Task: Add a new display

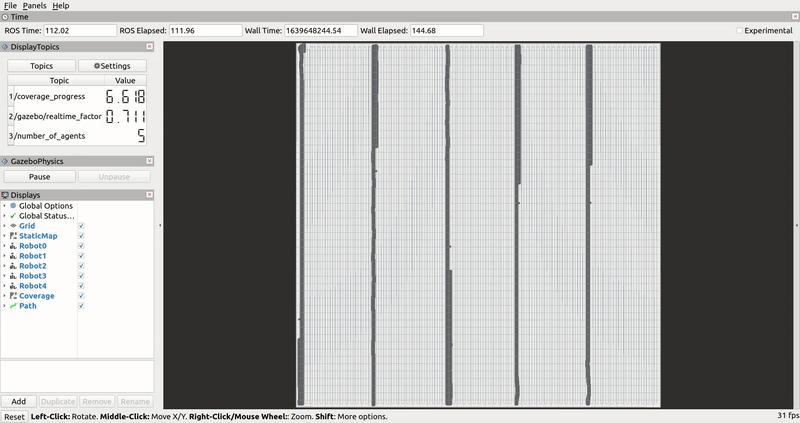Action: (x=18, y=402)
